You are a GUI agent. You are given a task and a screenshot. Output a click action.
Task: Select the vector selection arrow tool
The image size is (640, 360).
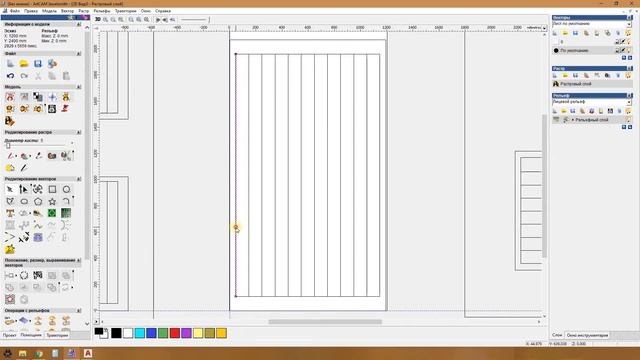10,189
